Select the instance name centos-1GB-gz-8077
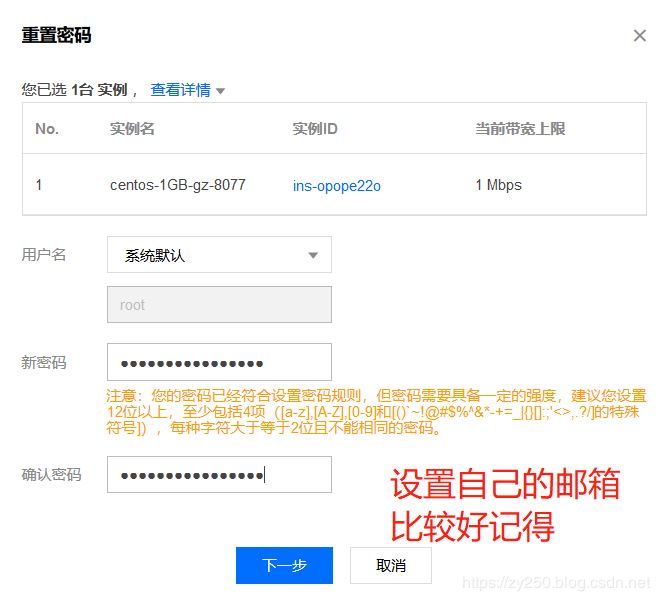The image size is (660, 601). (177, 185)
